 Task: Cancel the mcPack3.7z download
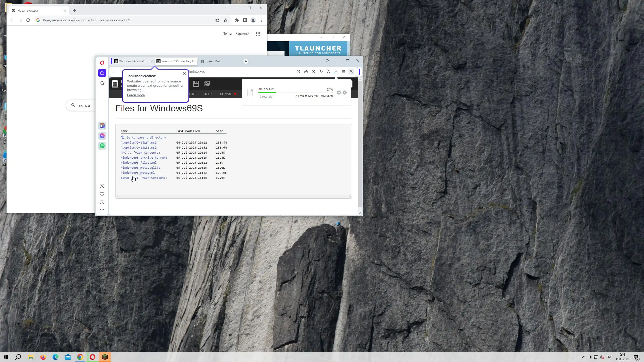[x=345, y=93]
